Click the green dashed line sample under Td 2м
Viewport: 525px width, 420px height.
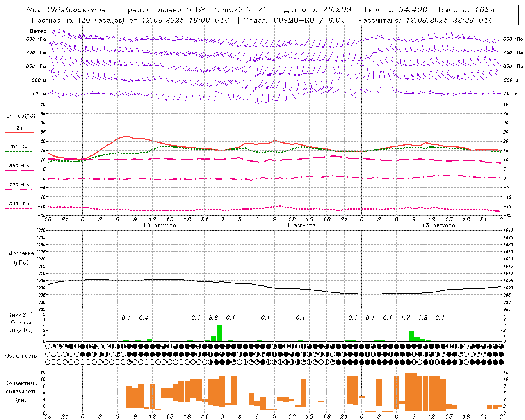[19, 152]
